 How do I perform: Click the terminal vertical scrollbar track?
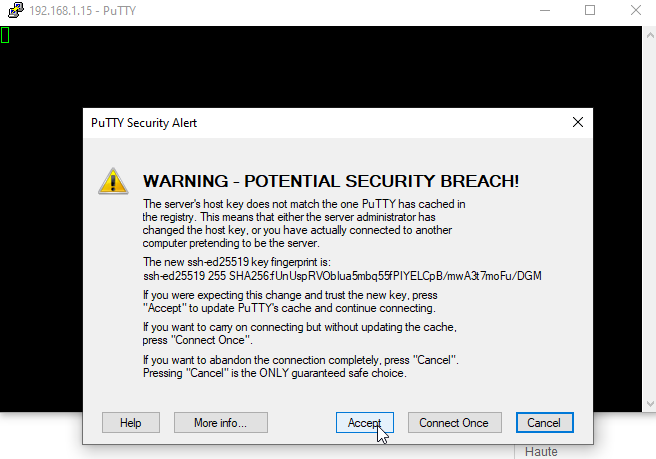tap(650, 219)
